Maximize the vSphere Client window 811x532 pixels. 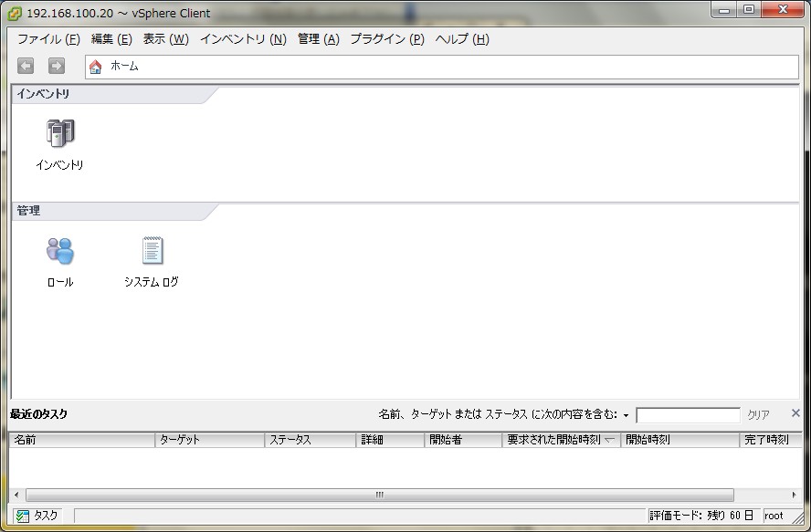pos(748,10)
